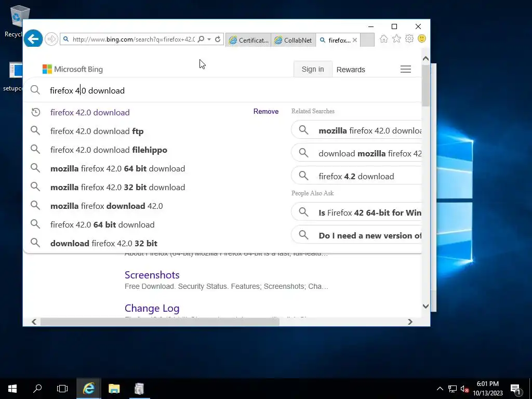Open Task View on the taskbar
This screenshot has height=399, width=532.
point(62,389)
